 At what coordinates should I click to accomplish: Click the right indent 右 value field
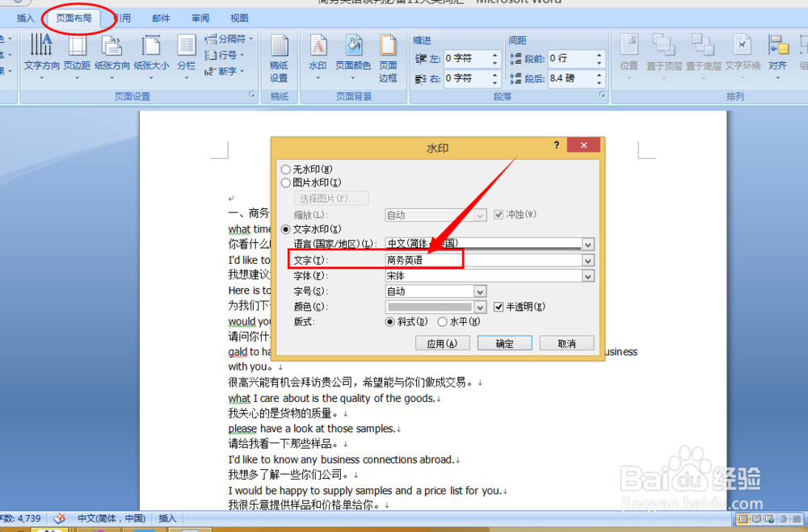(466, 78)
